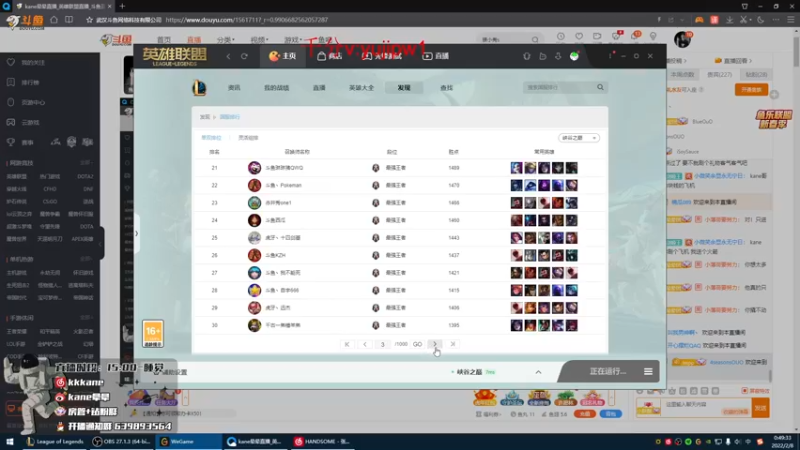This screenshot has width=800, height=450.
Task: Click first champion icon in rank 28 row
Action: tap(516, 290)
